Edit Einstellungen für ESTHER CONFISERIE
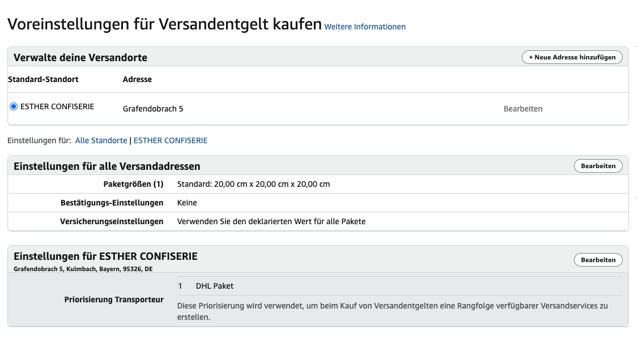This screenshot has height=364, width=638. [598, 260]
